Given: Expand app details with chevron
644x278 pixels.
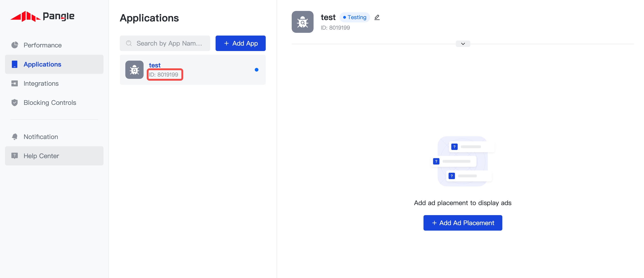Looking at the screenshot, I should coord(463,44).
